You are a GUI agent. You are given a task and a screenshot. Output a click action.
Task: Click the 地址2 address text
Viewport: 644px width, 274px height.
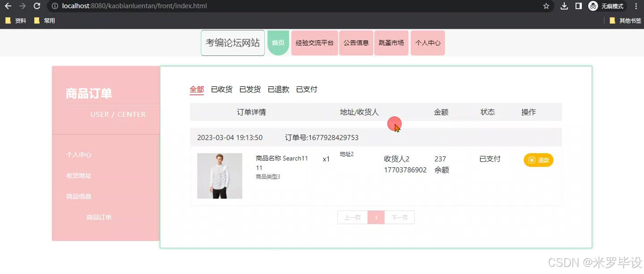(x=347, y=154)
